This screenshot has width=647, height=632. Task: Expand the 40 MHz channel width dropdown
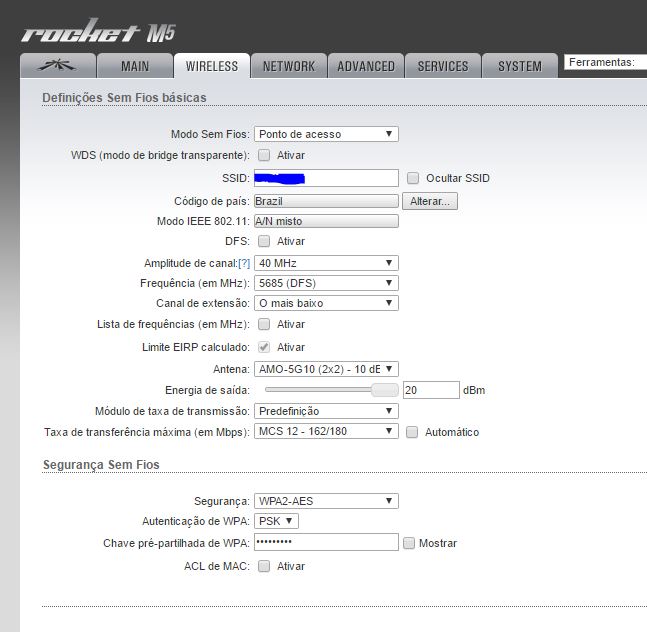326,263
